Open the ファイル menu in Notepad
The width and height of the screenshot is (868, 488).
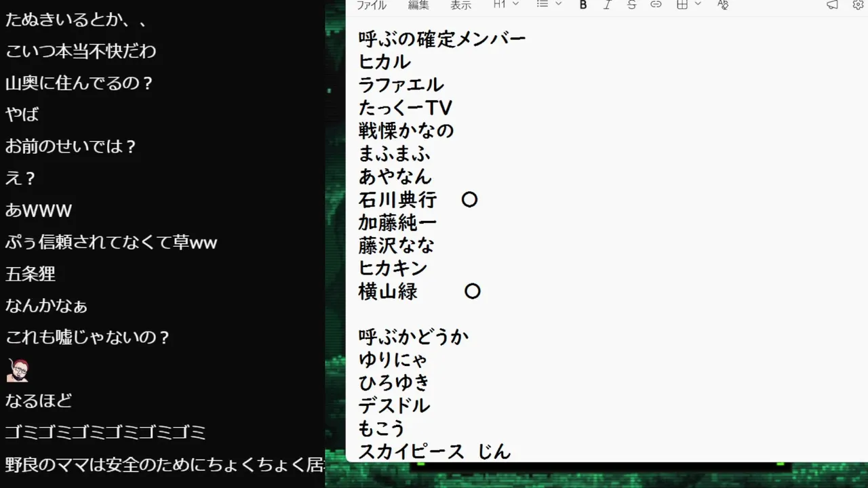[x=371, y=5]
